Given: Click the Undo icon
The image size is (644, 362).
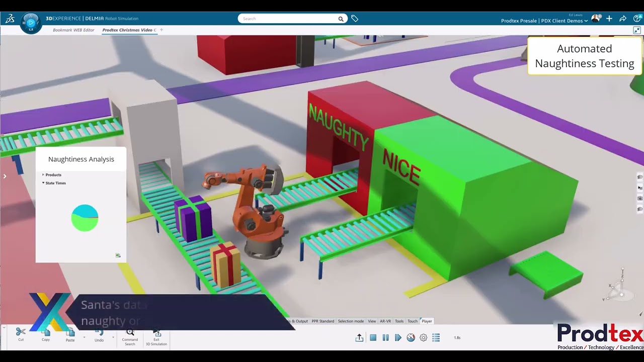Looking at the screenshot, I should click(99, 332).
